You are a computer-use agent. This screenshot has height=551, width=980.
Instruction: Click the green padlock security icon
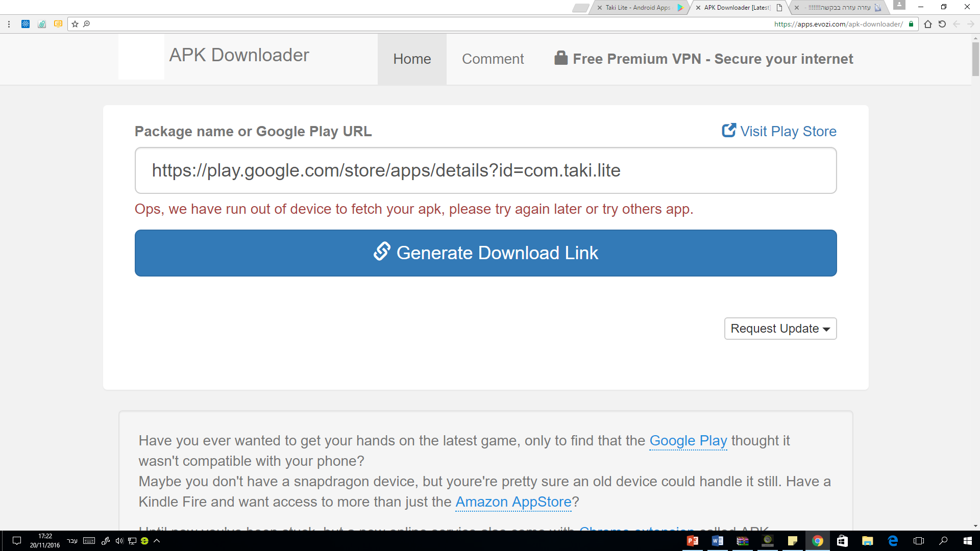[x=911, y=24]
